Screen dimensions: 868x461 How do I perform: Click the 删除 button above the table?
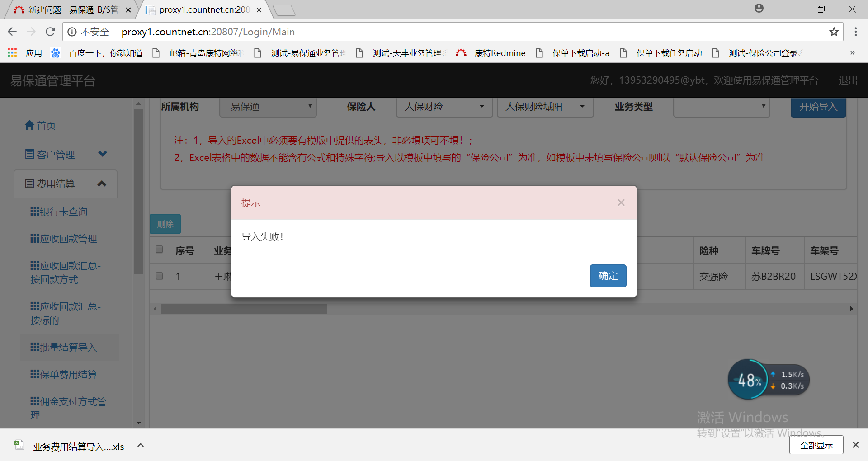tap(165, 224)
